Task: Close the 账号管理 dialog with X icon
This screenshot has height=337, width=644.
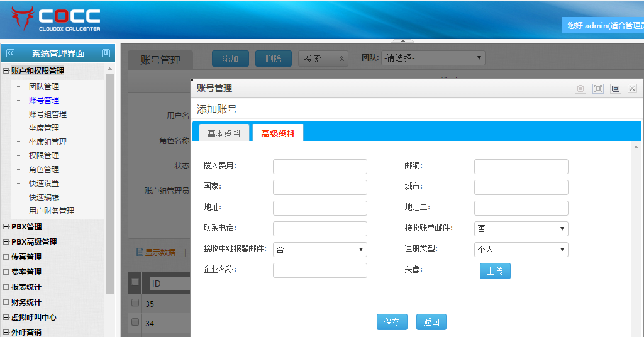Action: click(x=633, y=89)
